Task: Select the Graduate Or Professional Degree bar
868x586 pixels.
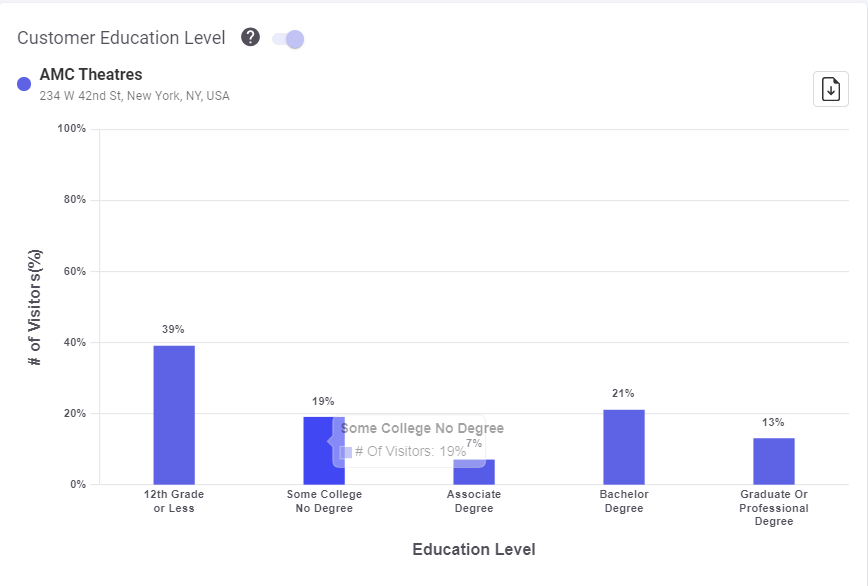Action: pos(774,461)
